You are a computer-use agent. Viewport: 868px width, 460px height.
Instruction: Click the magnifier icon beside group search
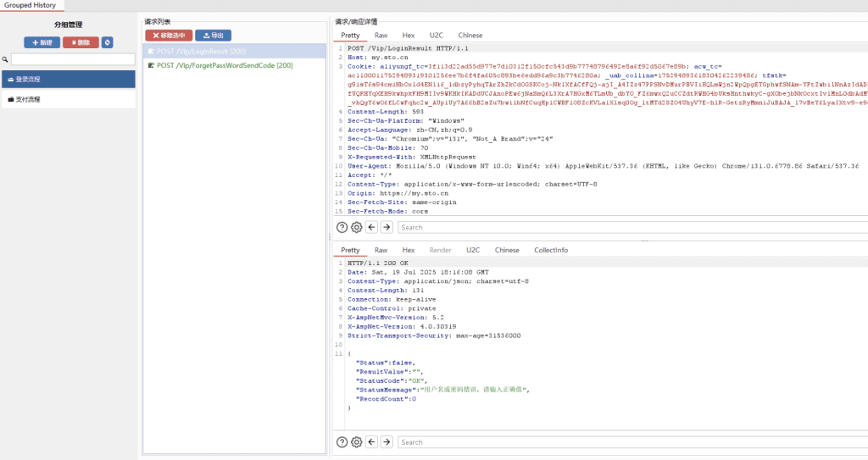point(5,59)
